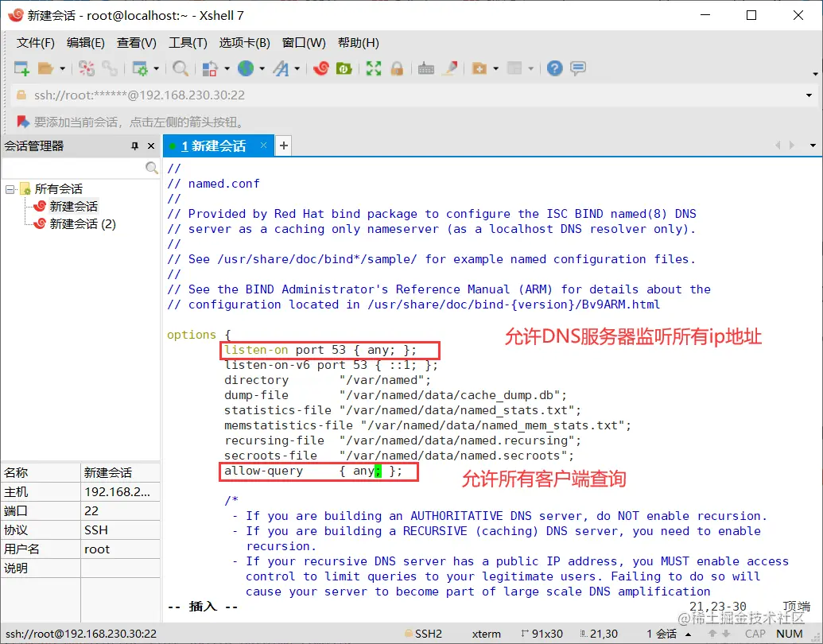The width and height of the screenshot is (823, 644).
Task: Open the 工具(T) menu
Action: click(x=188, y=42)
